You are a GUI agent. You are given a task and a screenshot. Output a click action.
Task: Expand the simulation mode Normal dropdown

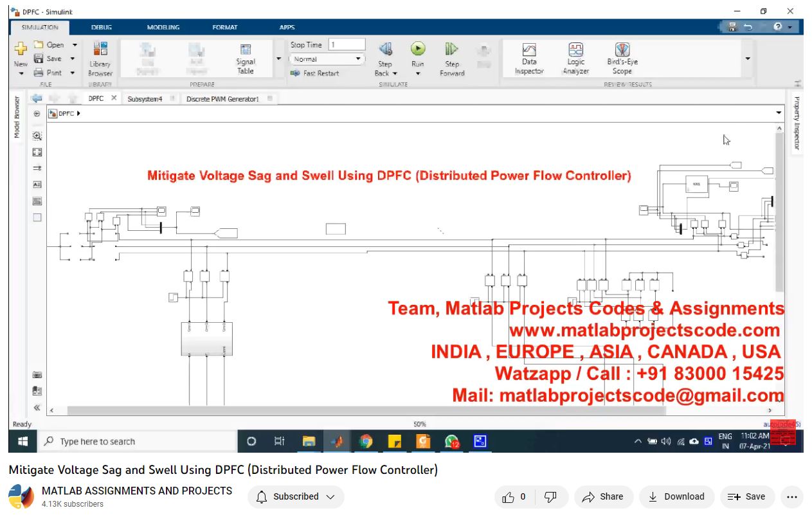click(327, 59)
